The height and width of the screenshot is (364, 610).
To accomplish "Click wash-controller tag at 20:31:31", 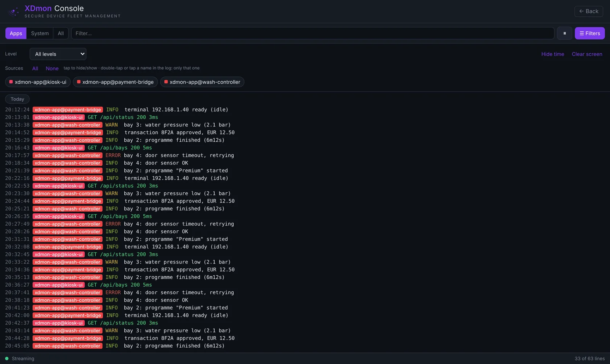I will 67,239.
